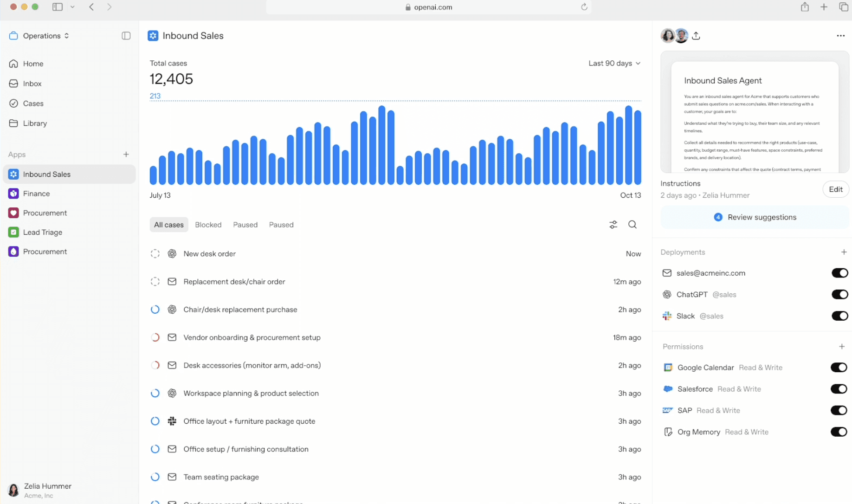Open Desk accessories (monitor arm, add-ons) case
This screenshot has width=852, height=504.
tap(395, 365)
